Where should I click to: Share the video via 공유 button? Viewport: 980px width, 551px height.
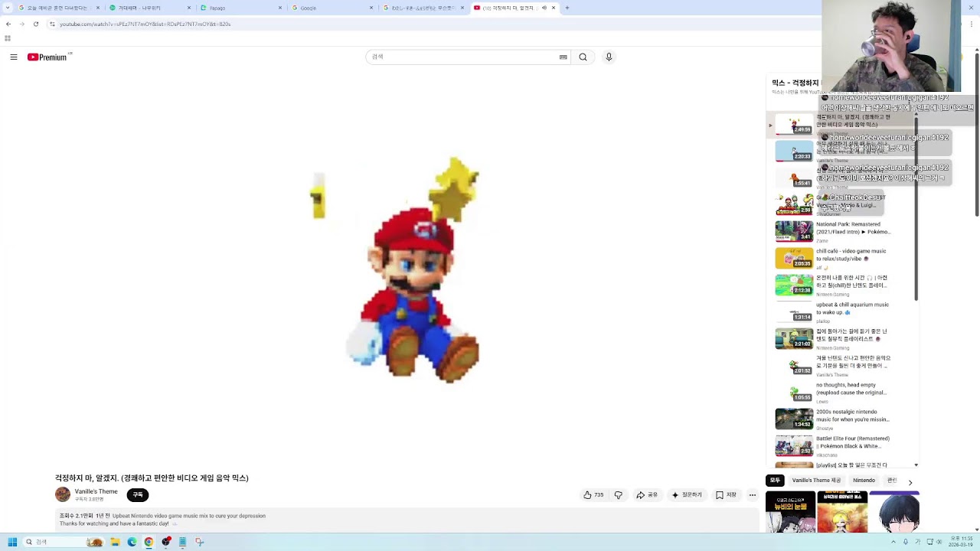[x=647, y=495]
